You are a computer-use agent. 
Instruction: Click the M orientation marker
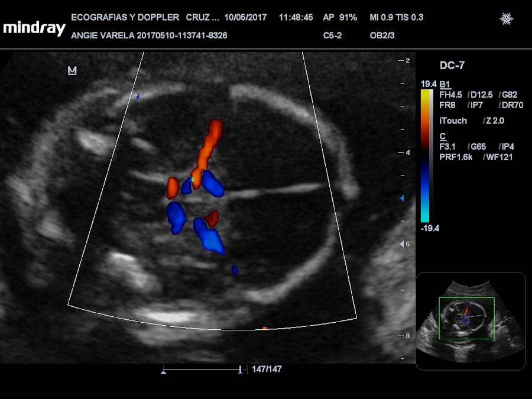point(72,70)
